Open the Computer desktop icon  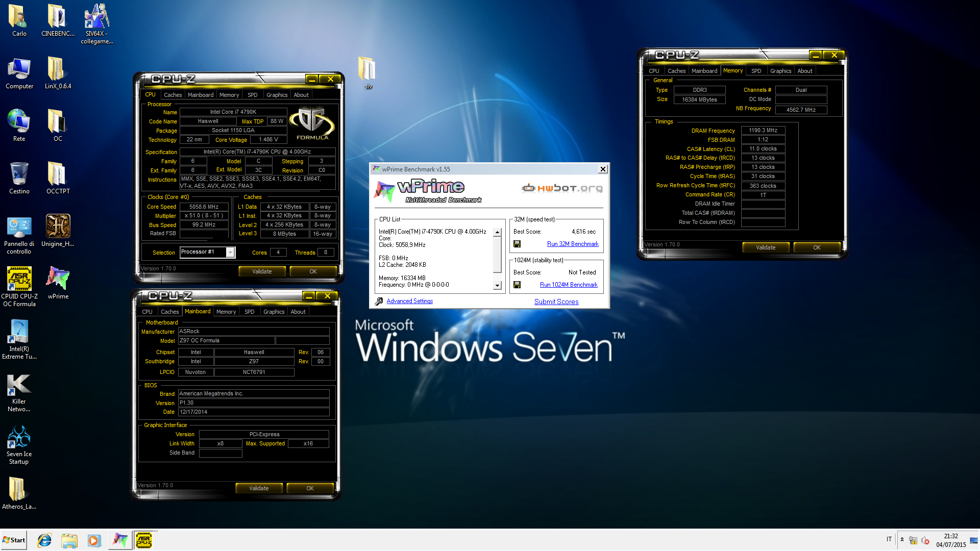19,73
